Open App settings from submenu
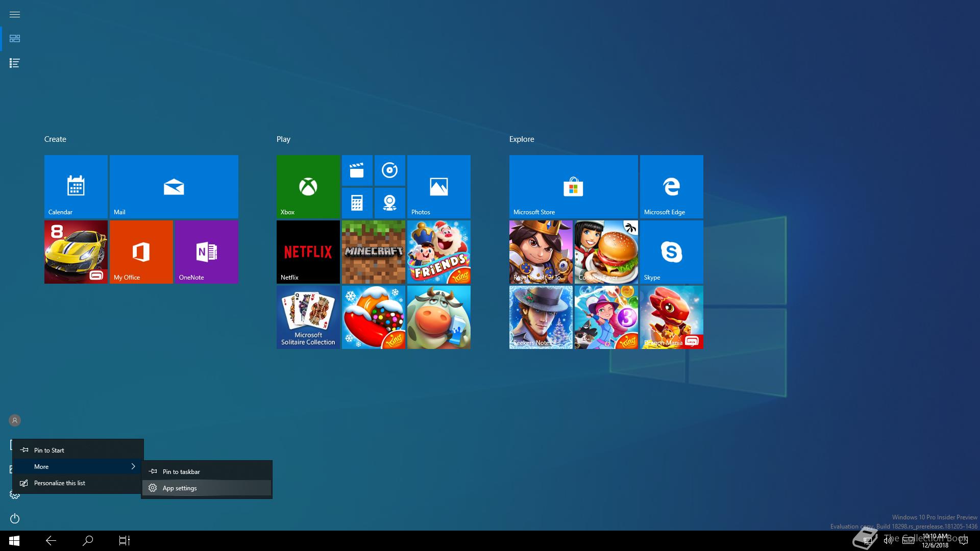Image resolution: width=980 pixels, height=551 pixels. [206, 488]
